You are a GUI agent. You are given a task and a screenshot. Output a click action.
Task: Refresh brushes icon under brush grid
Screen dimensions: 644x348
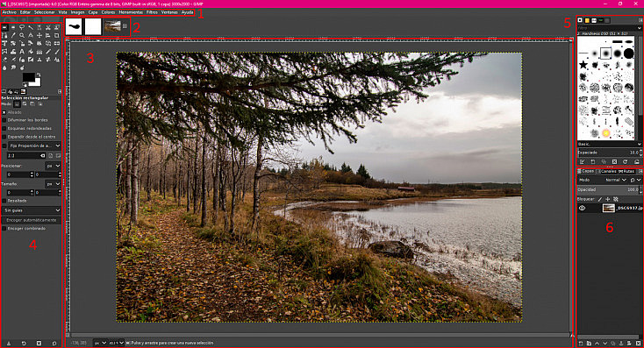(625, 161)
